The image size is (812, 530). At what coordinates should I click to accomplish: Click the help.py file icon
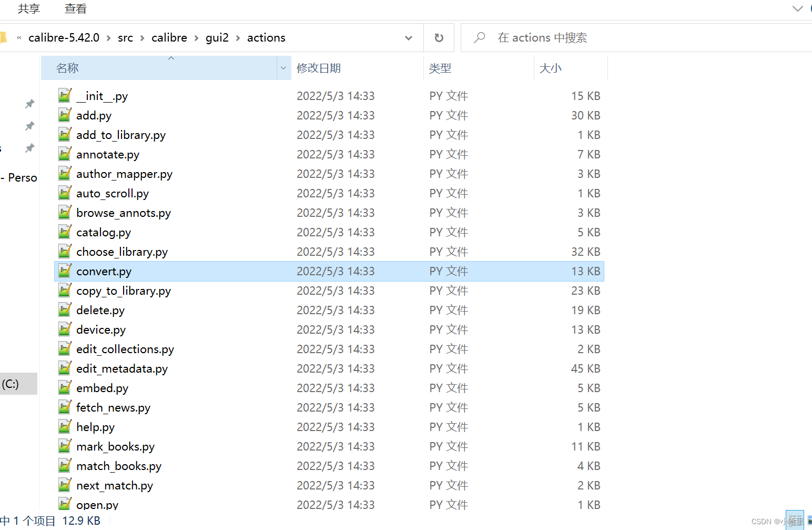65,426
